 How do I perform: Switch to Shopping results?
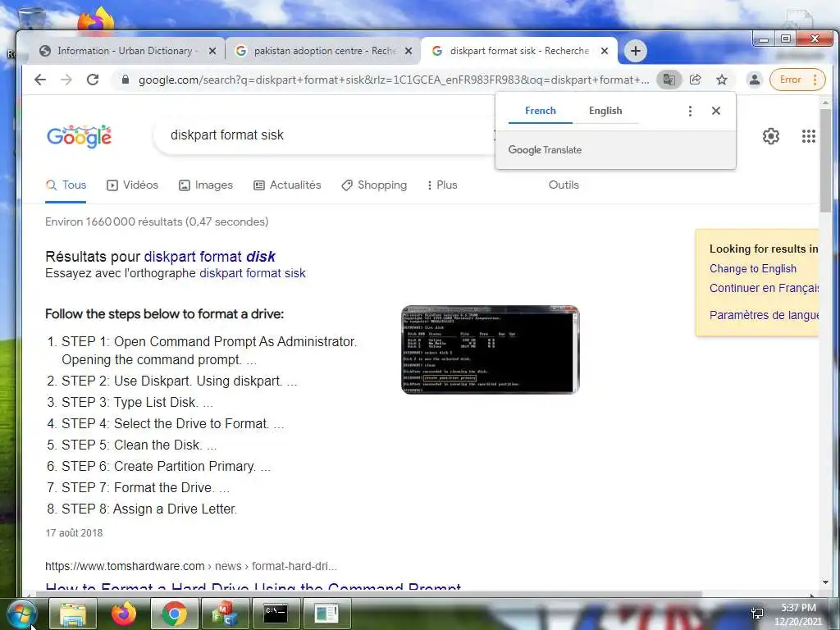[x=374, y=185]
